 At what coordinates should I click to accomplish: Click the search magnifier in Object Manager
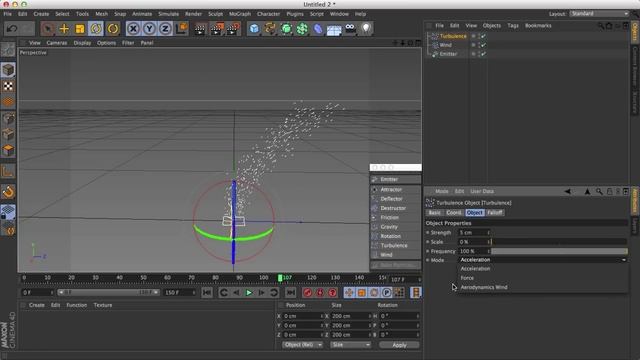(600, 26)
